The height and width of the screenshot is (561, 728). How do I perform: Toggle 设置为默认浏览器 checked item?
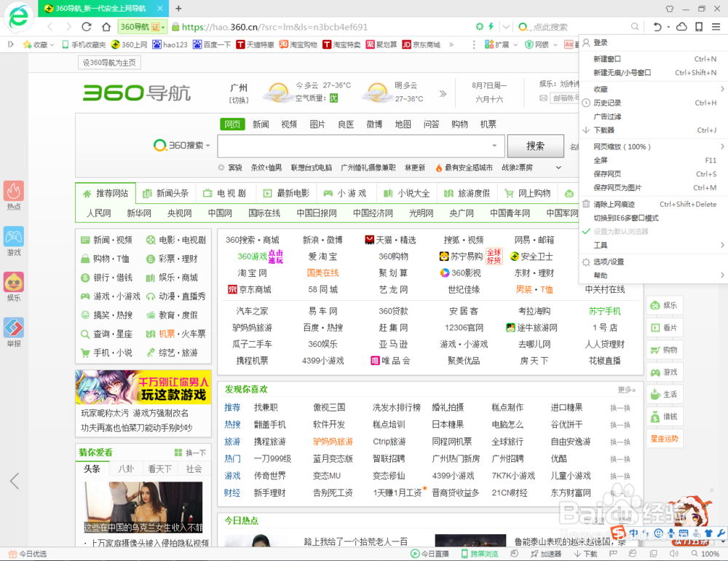(653, 232)
